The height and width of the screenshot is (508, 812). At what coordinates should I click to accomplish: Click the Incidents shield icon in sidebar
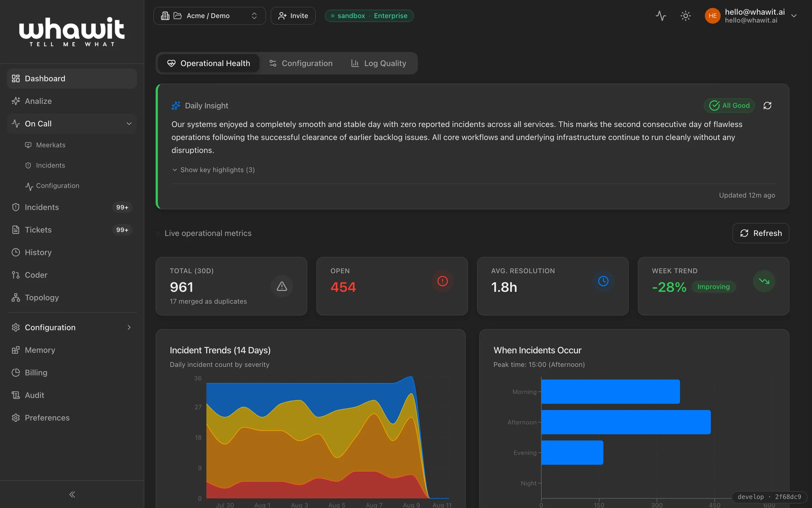click(16, 207)
